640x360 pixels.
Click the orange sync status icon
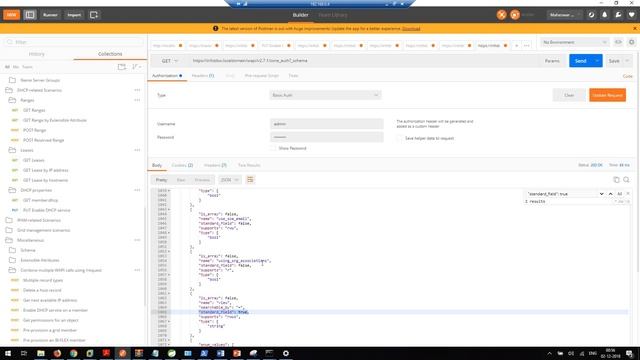click(x=515, y=15)
